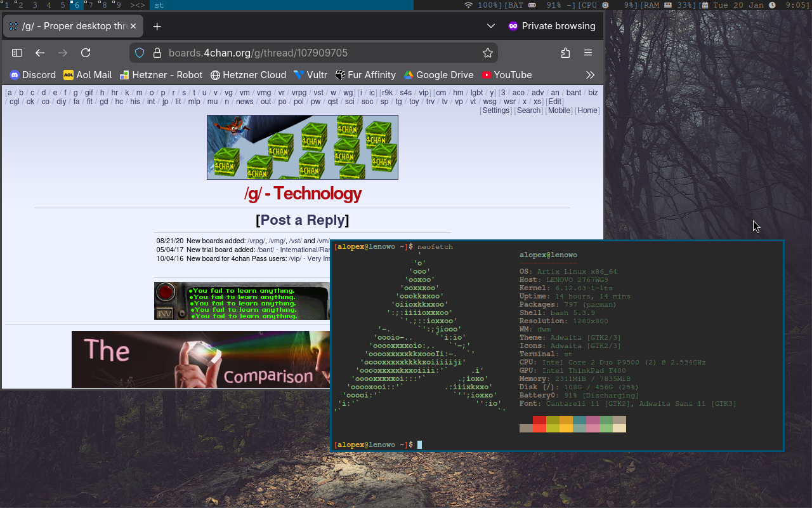Open the 4chan Settings link
This screenshot has height=508, width=812.
pyautogui.click(x=496, y=110)
